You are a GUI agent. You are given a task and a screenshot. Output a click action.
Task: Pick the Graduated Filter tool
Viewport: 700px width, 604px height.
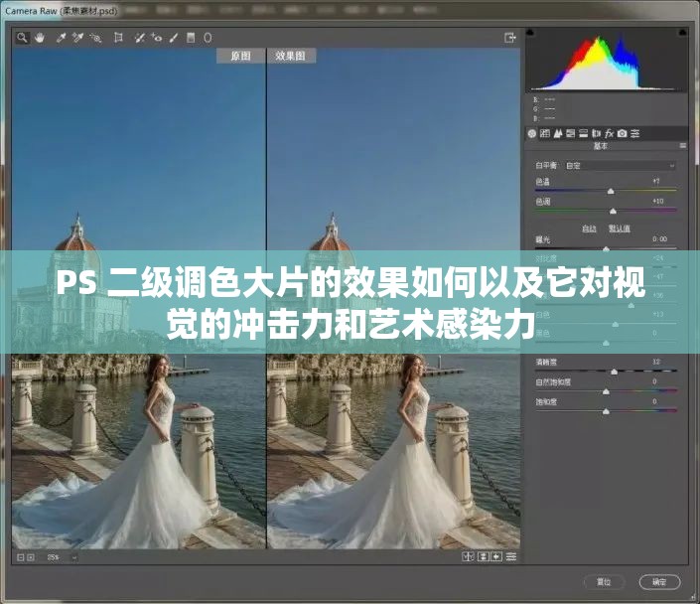[x=191, y=38]
